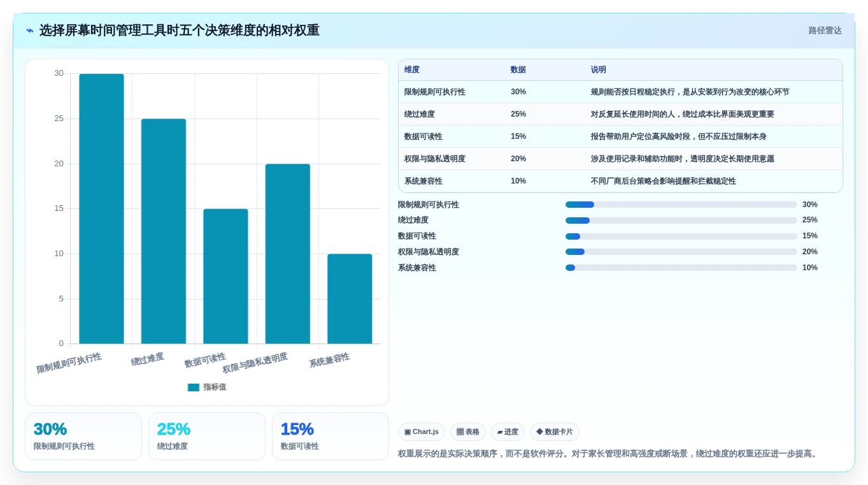Click the 绕过难度 progress bar
Viewport: 868px width, 485px height.
pyautogui.click(x=681, y=221)
